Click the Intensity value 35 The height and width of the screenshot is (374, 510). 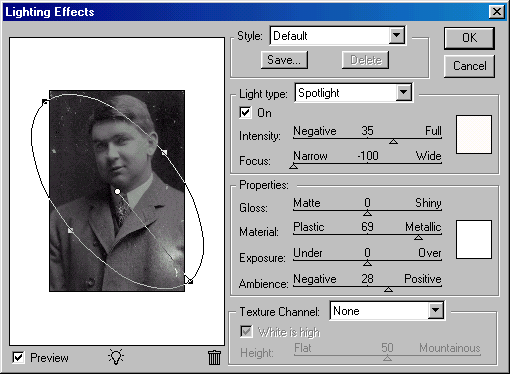click(x=367, y=131)
